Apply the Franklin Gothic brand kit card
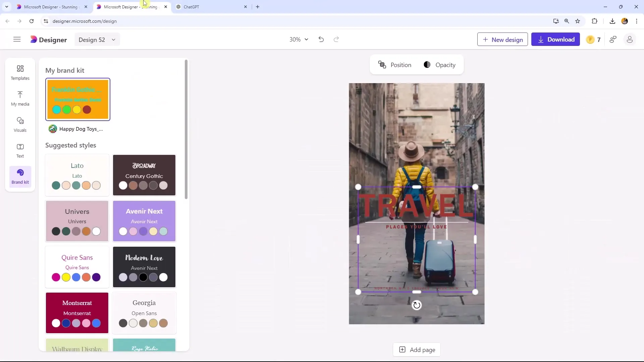The width and height of the screenshot is (644, 362). [78, 99]
